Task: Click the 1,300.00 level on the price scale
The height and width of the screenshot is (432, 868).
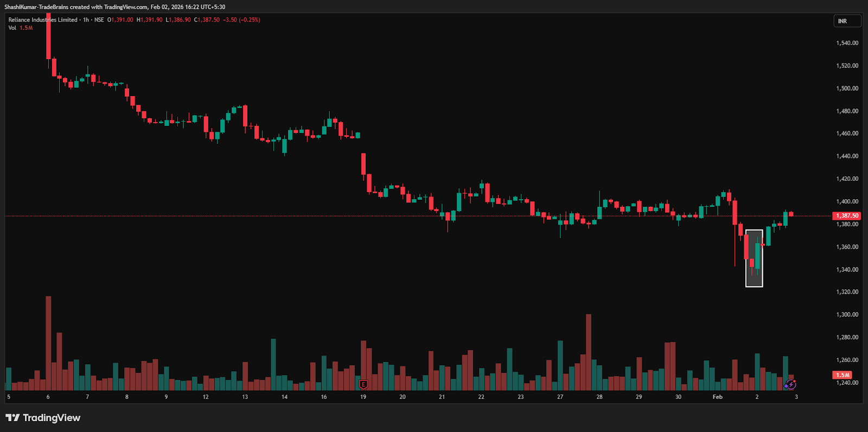Action: coord(847,314)
